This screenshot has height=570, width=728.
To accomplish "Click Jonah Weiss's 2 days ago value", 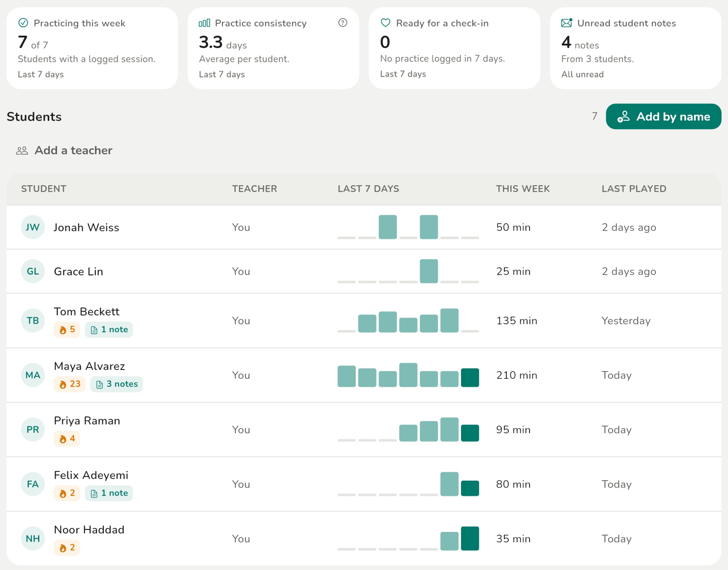I will point(629,227).
